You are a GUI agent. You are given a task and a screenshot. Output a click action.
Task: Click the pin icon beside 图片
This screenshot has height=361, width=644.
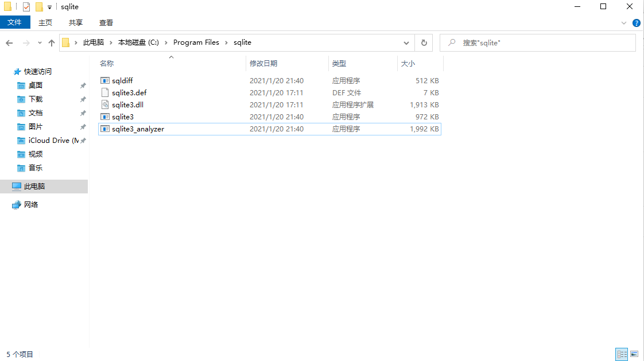tap(83, 127)
